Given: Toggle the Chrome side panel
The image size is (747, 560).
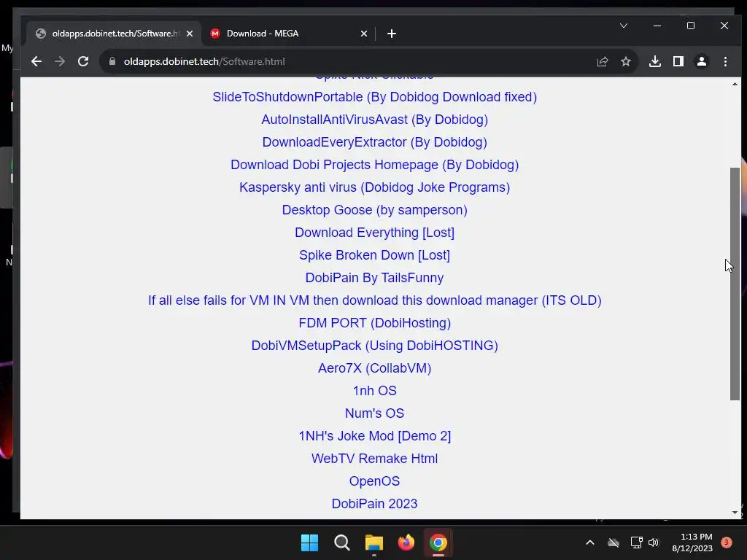Looking at the screenshot, I should click(x=678, y=61).
